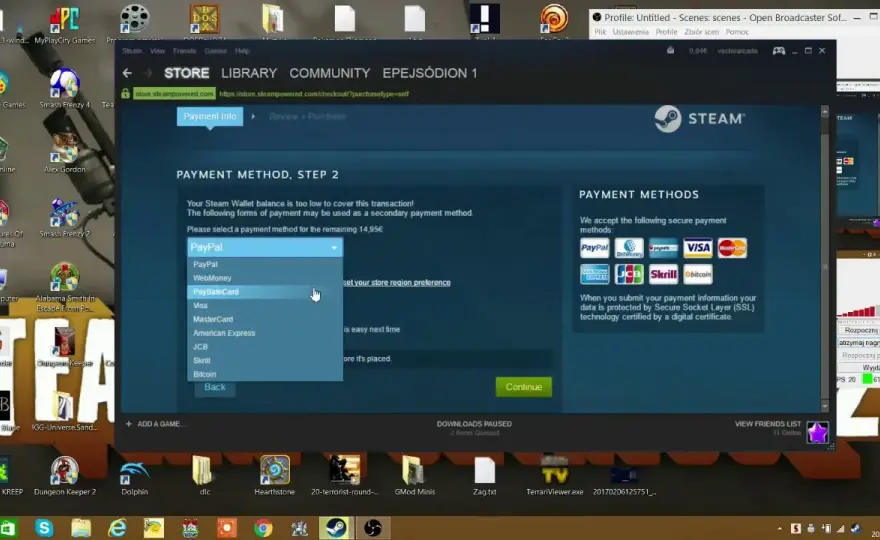
Task: Click the Steam logo on checkout page
Action: [x=699, y=119]
